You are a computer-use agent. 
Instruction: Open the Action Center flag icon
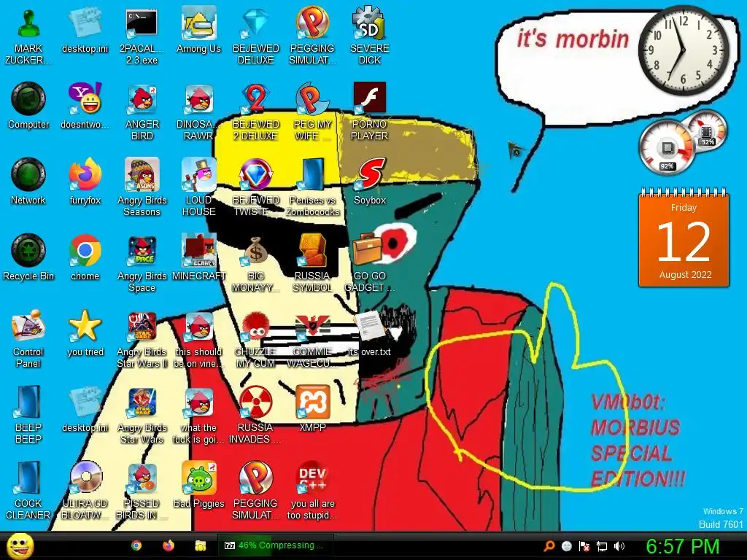click(x=584, y=546)
